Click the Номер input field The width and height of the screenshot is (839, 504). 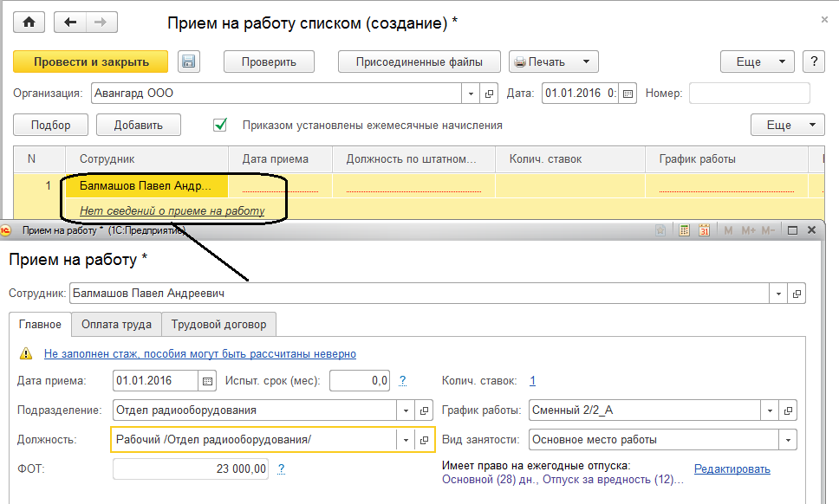(x=749, y=94)
